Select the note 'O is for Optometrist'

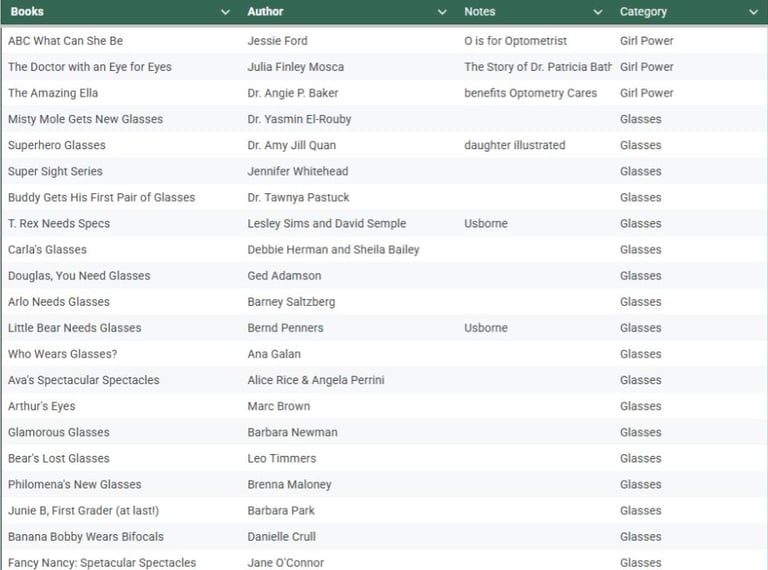click(515, 41)
